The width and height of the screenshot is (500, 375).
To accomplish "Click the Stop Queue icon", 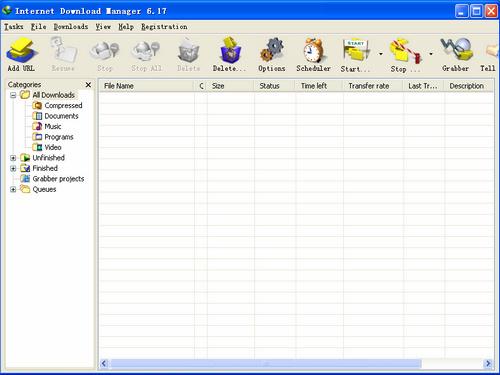I will tap(406, 51).
